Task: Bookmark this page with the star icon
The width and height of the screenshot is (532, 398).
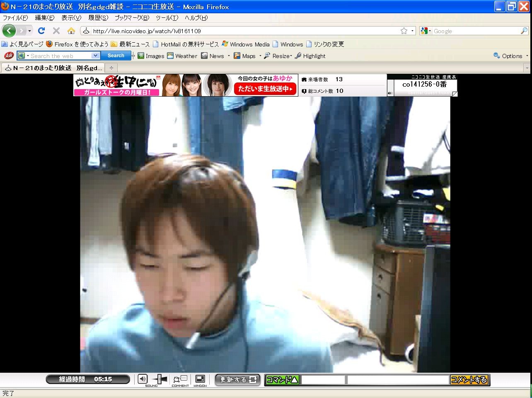Action: [404, 31]
